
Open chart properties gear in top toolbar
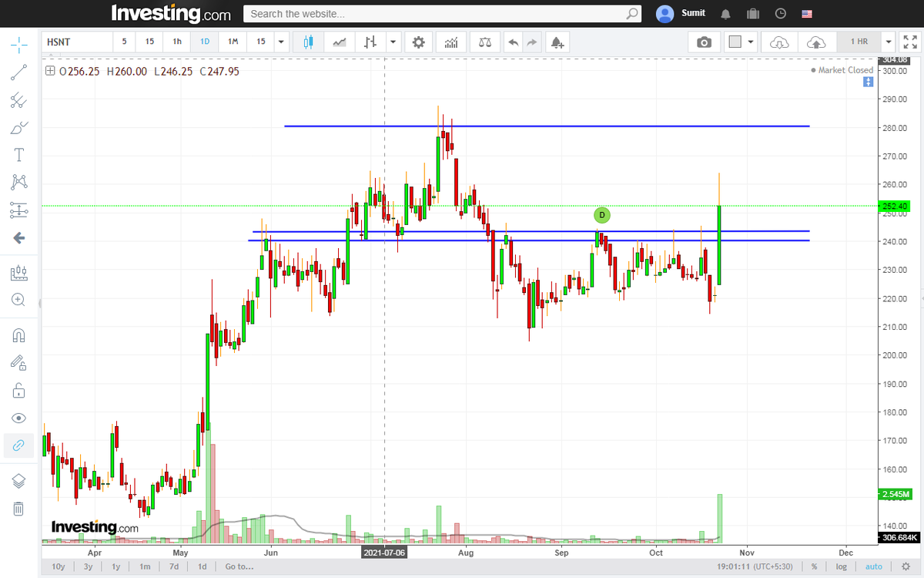(x=418, y=42)
